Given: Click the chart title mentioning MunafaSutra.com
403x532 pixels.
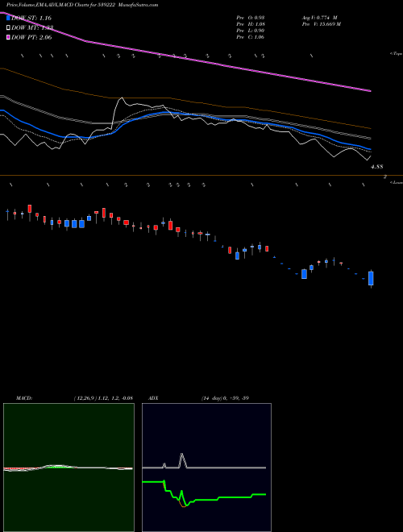Looking at the screenshot, I should tap(82, 5).
